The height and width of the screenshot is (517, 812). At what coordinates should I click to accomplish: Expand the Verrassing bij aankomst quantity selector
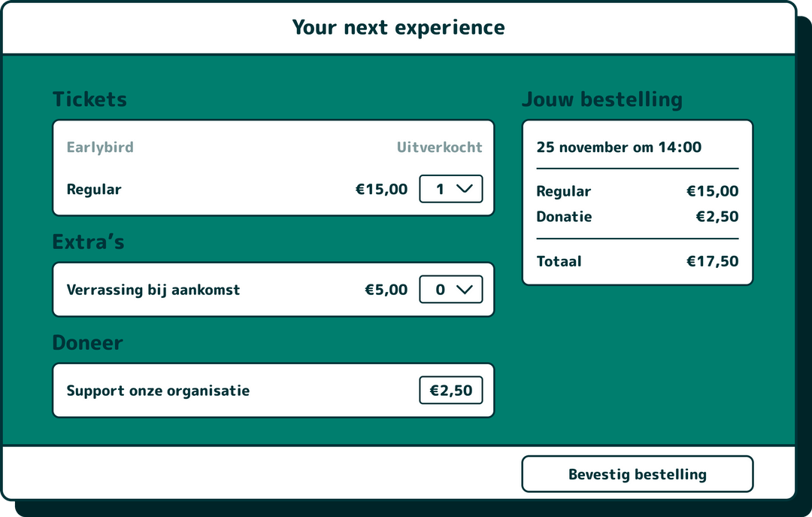(450, 289)
